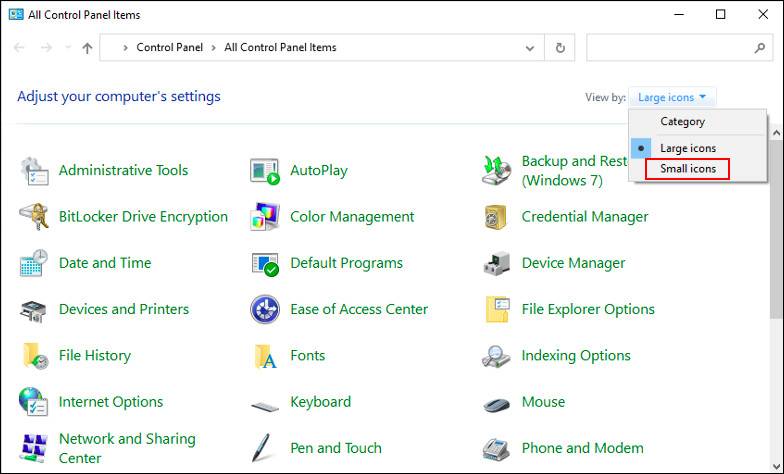Open the Date and Time link
This screenshot has height=474, width=784.
click(x=105, y=263)
